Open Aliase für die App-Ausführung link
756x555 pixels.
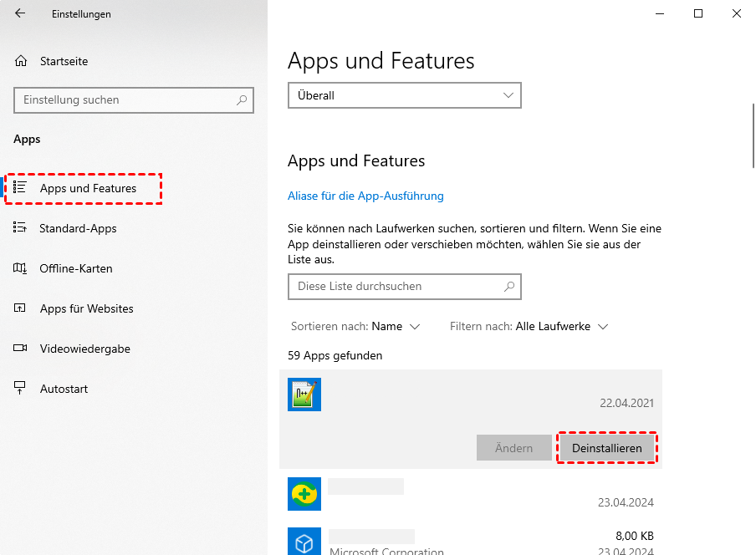[365, 196]
